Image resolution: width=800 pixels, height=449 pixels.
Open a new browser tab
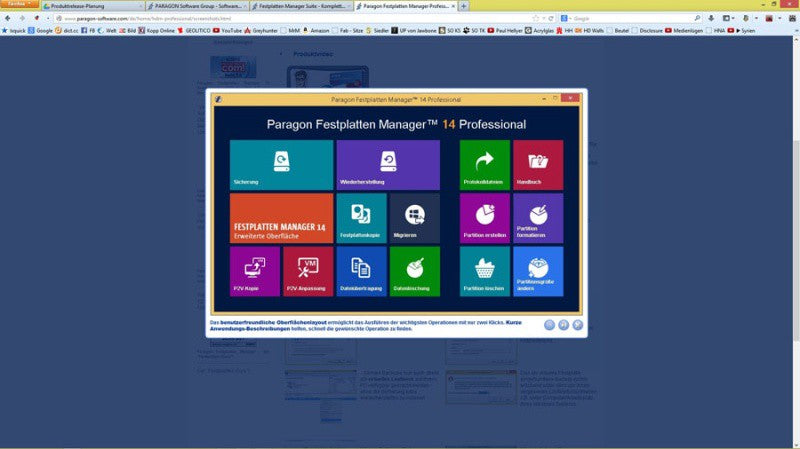pos(463,6)
